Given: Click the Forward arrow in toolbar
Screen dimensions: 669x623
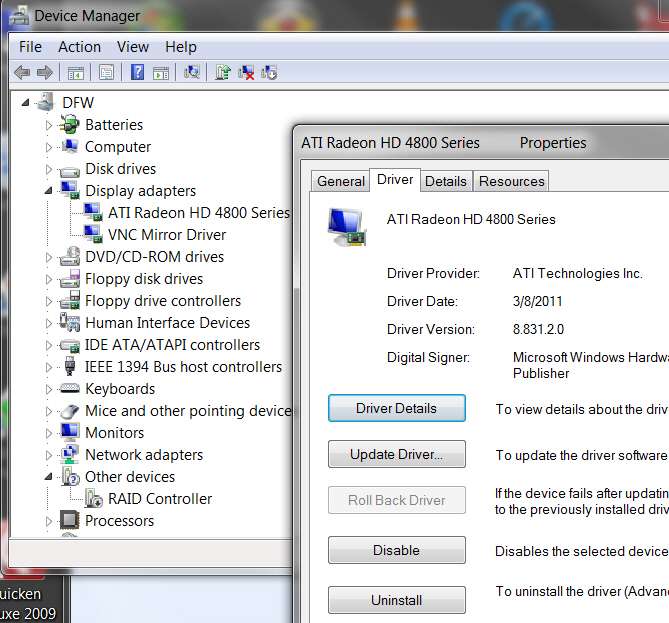Looking at the screenshot, I should click(x=45, y=73).
